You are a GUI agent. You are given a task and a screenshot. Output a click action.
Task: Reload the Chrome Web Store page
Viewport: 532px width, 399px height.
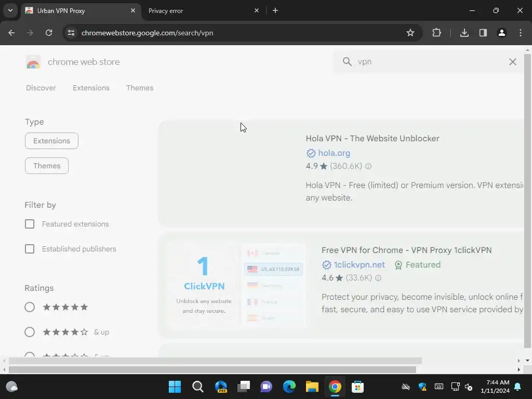point(49,33)
